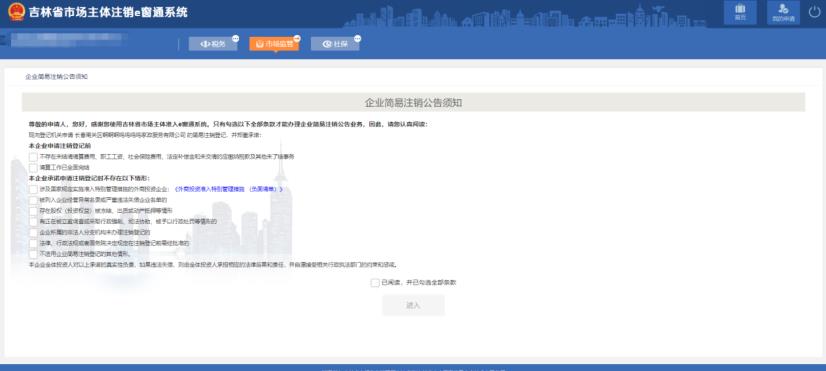Image resolution: width=826 pixels, height=371 pixels.
Task: Switch to the 税务 tab
Action: pos(213,44)
